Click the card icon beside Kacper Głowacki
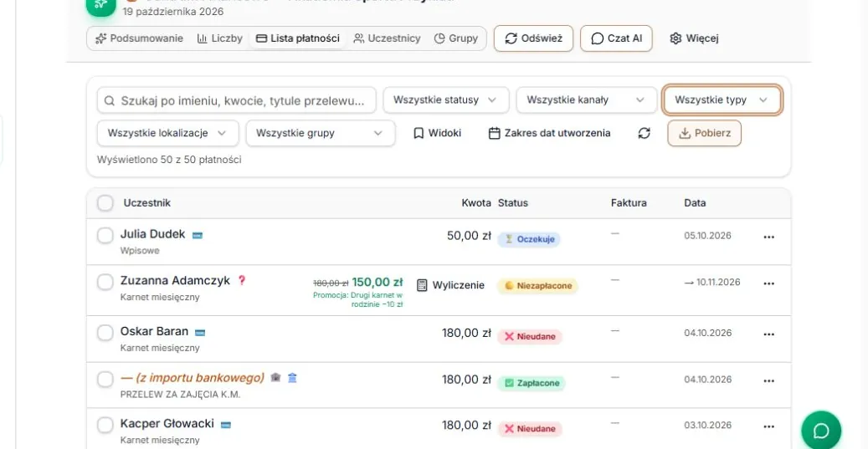Screen dimensions: 868x449 (x=225, y=425)
